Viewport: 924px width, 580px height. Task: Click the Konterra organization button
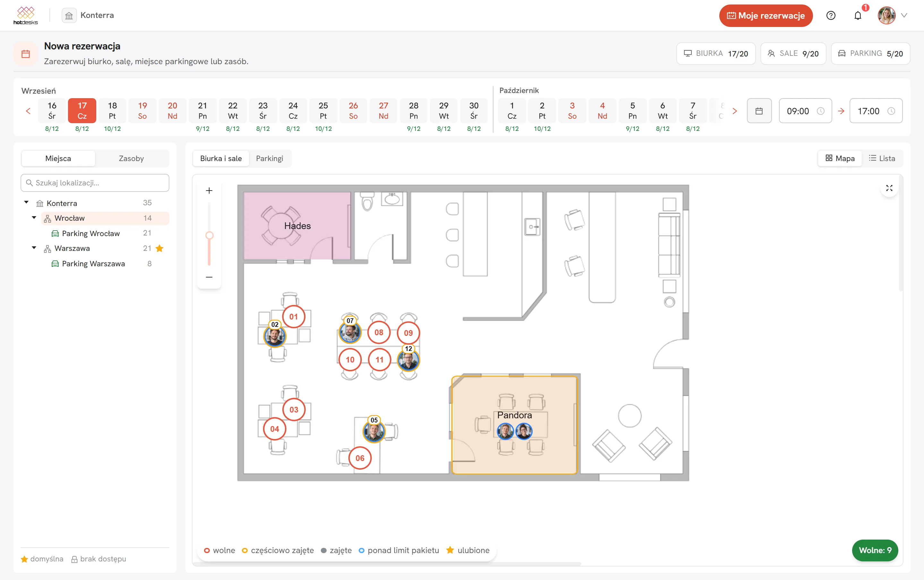coord(88,15)
